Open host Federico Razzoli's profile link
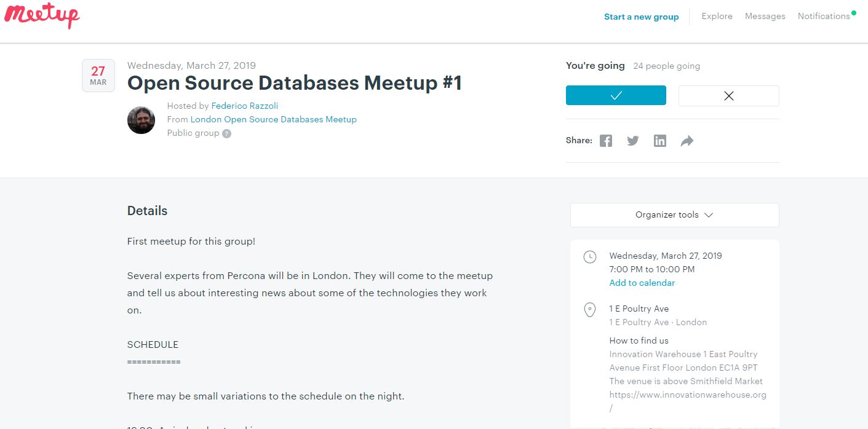Screen dimensions: 868x429 245,106
